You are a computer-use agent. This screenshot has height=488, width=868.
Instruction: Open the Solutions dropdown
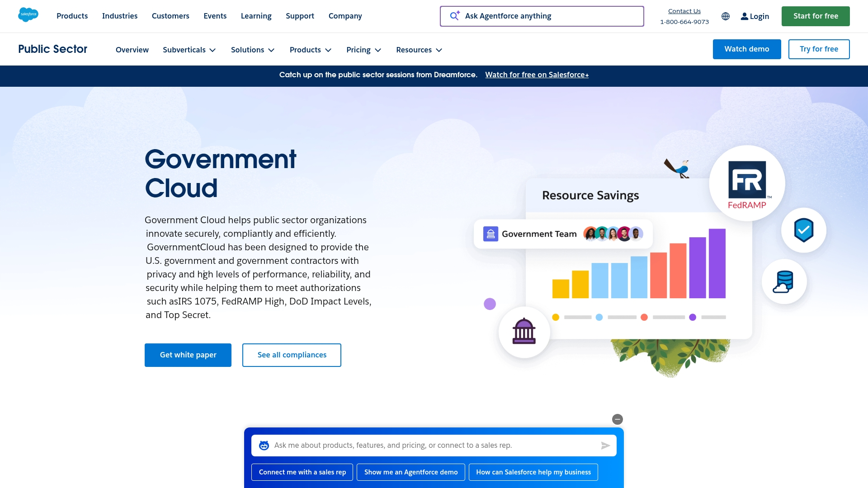tap(252, 50)
